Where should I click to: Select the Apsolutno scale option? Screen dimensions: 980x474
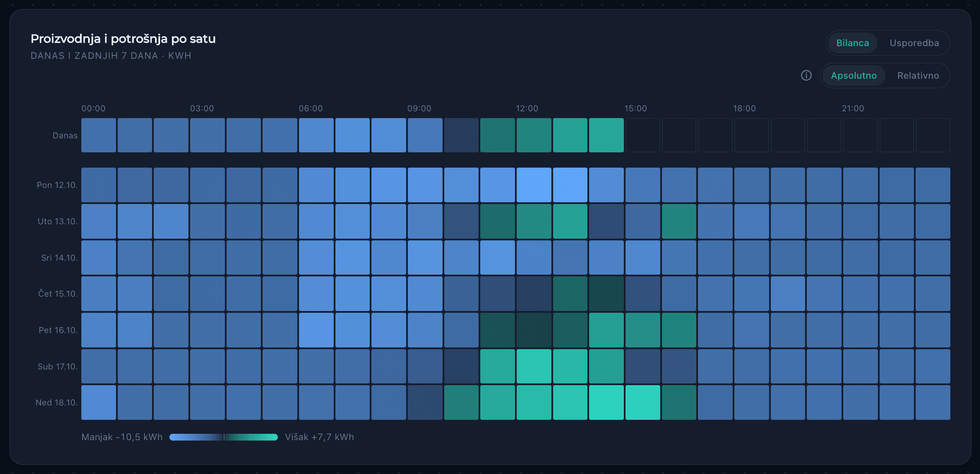854,75
